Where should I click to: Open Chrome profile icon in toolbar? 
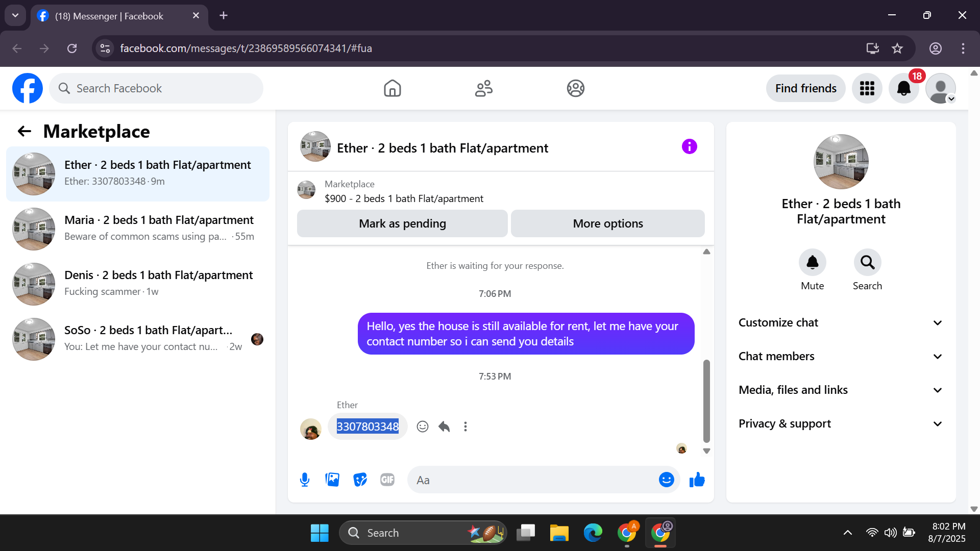coord(936,48)
